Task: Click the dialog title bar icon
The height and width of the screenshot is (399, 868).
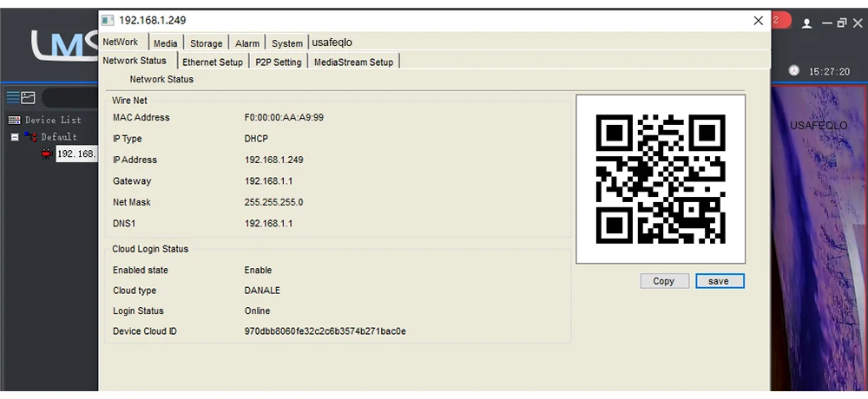Action: click(x=108, y=21)
